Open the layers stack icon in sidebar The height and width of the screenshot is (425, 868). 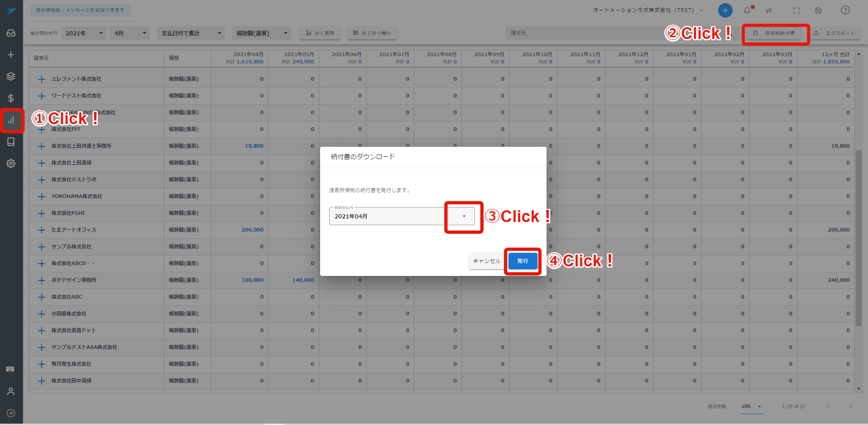(11, 77)
